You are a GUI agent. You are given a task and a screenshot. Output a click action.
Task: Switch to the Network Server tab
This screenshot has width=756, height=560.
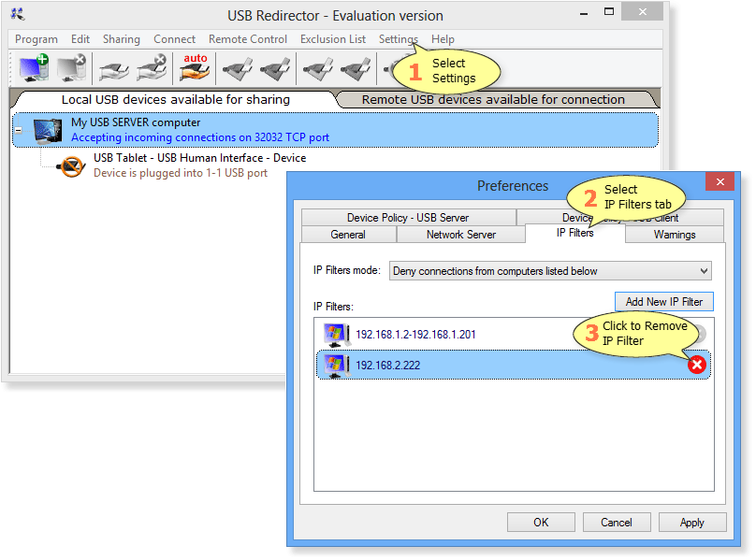[461, 235]
